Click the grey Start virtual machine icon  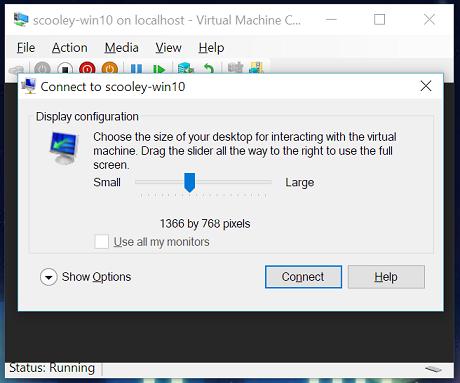point(42,68)
